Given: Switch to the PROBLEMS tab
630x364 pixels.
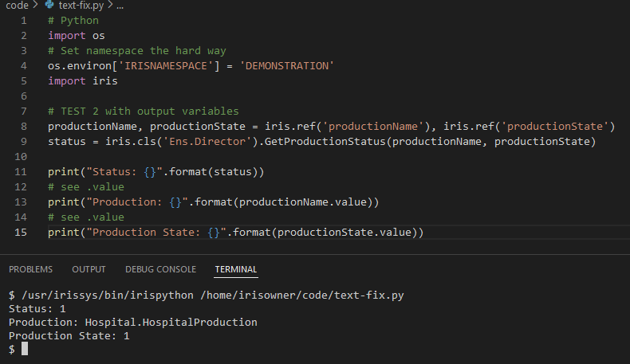Looking at the screenshot, I should [30, 269].
